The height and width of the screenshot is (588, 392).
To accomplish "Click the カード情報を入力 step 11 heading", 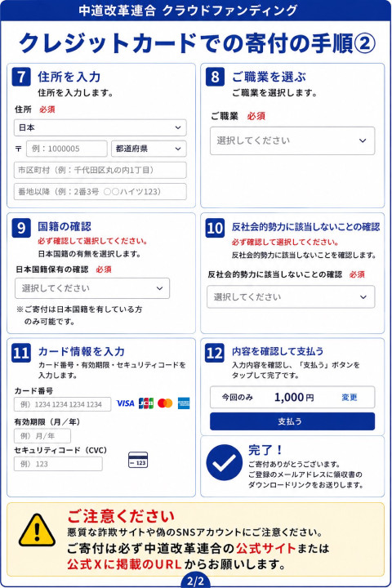I will click(81, 351).
